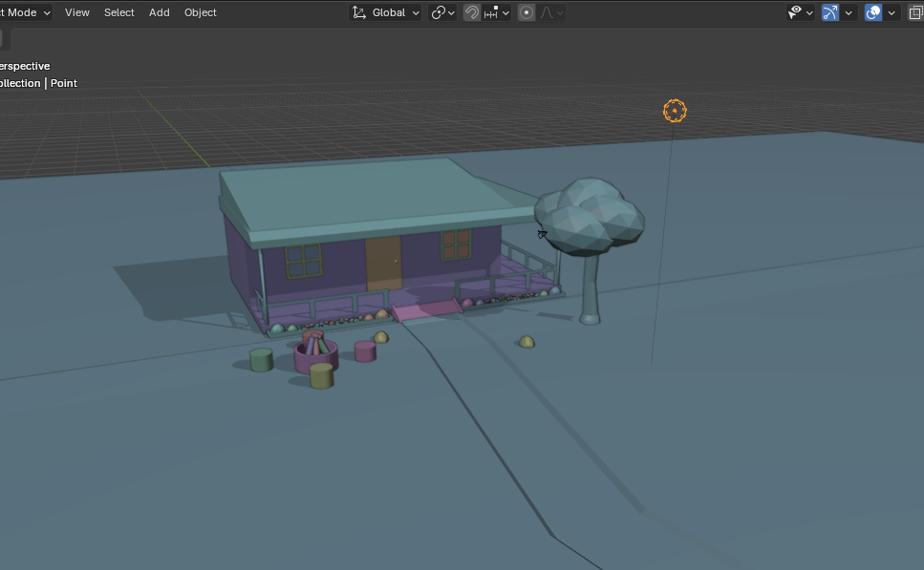Toggle viewport overlays display

[873, 12]
